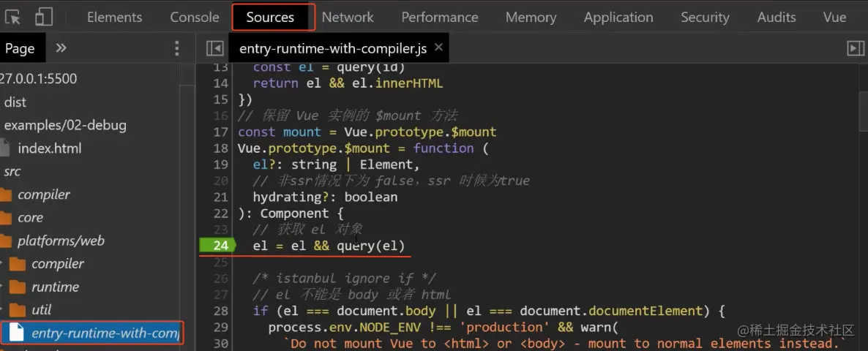
Task: Set breakpoint on line 28
Action: [x=220, y=311]
